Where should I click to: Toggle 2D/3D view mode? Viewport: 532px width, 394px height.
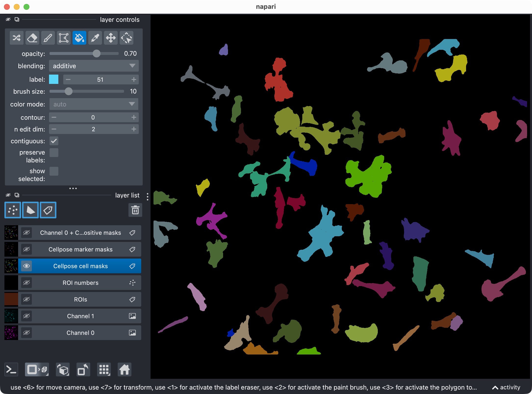(37, 369)
